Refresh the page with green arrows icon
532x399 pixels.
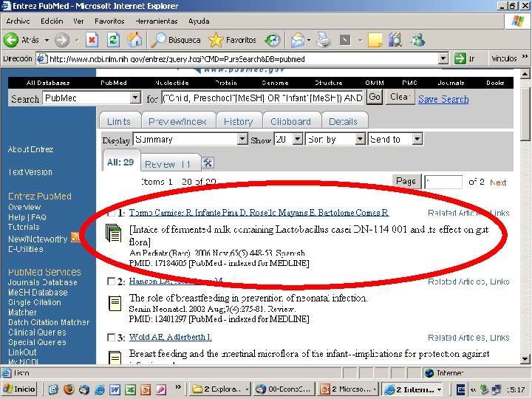click(x=113, y=40)
